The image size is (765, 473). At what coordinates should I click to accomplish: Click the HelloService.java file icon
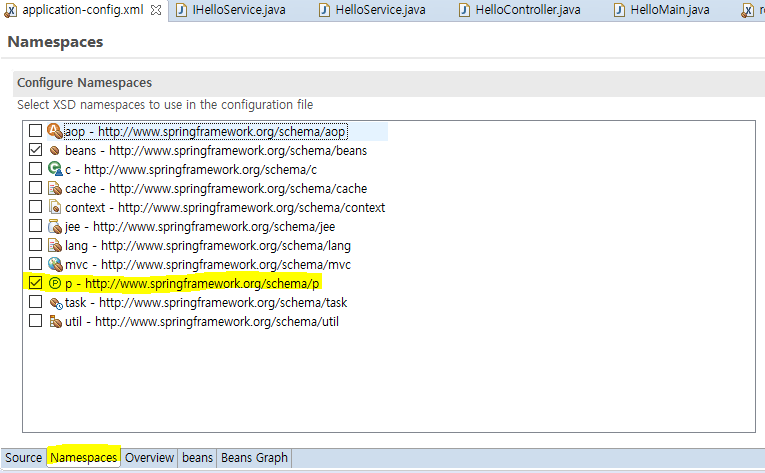[324, 10]
